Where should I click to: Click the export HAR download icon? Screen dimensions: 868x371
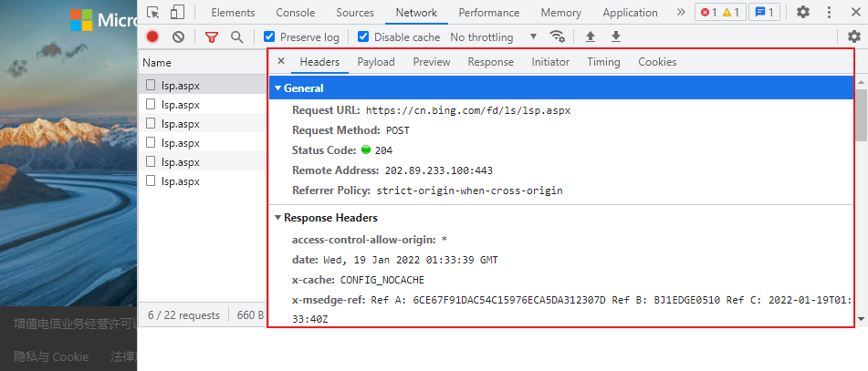tap(616, 37)
